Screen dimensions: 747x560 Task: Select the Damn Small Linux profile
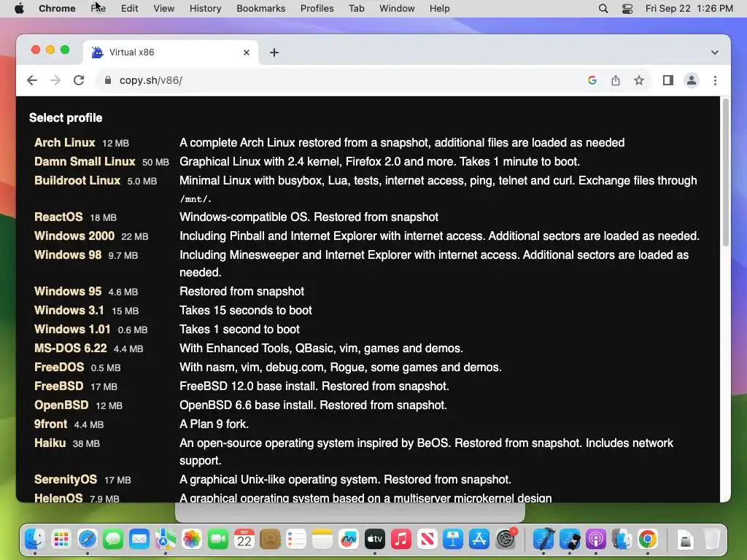(x=85, y=161)
